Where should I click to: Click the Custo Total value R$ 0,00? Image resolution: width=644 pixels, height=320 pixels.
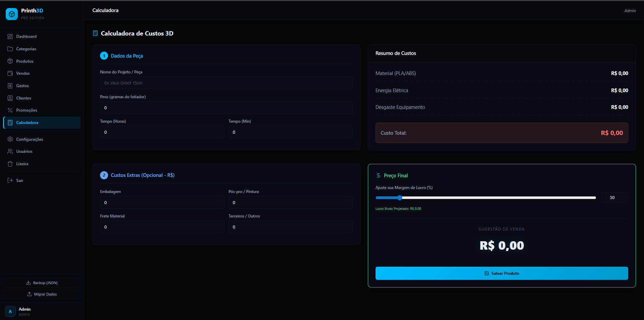coord(612,133)
